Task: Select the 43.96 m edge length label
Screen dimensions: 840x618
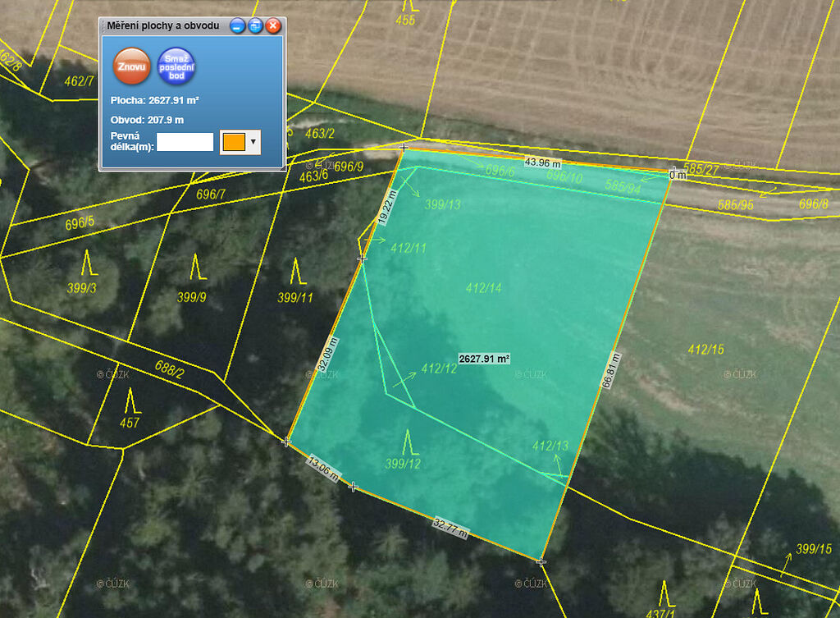Action: tap(542, 163)
